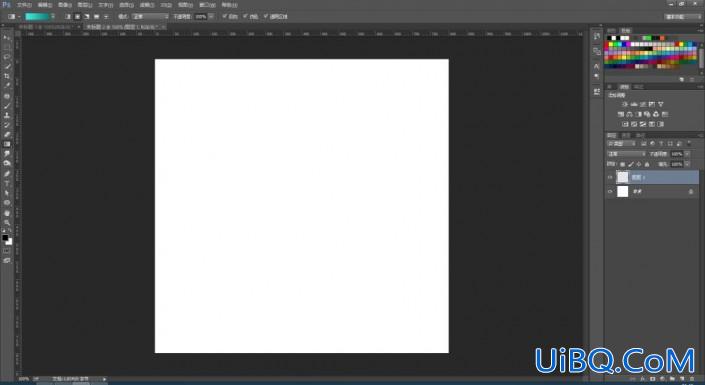Click the teal gradient preview swatch
Screen dimensions: 705x385
(x=37, y=17)
